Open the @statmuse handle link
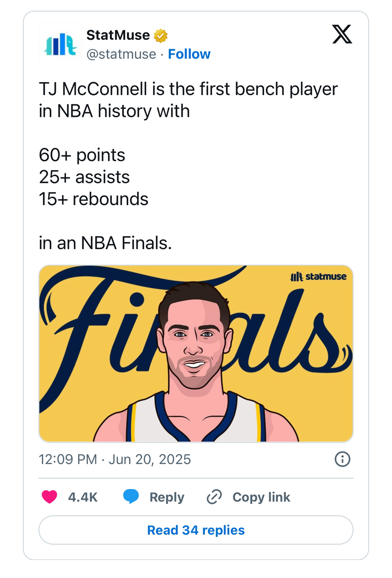Screen dimensions: 392x578 click(121, 54)
